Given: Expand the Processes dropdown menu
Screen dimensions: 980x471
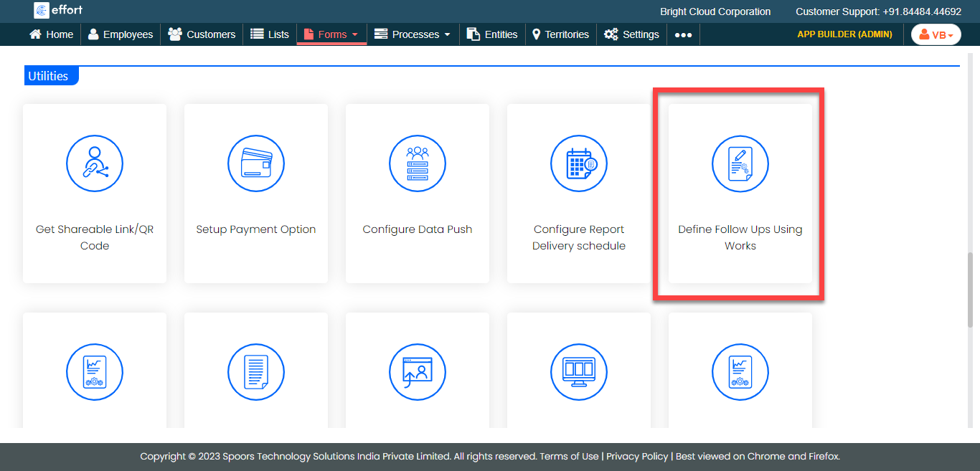Looking at the screenshot, I should (x=413, y=34).
